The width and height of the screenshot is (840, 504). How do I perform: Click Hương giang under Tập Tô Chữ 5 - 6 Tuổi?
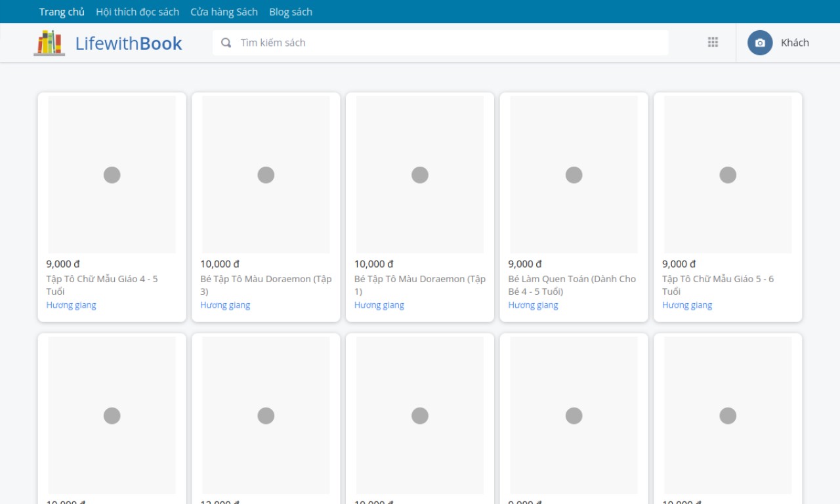687,305
